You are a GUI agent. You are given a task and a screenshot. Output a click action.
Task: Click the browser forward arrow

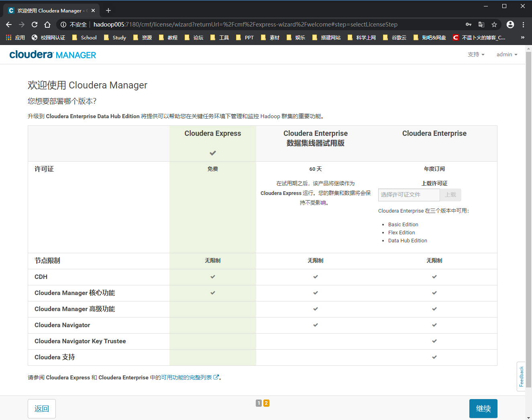tap(22, 25)
